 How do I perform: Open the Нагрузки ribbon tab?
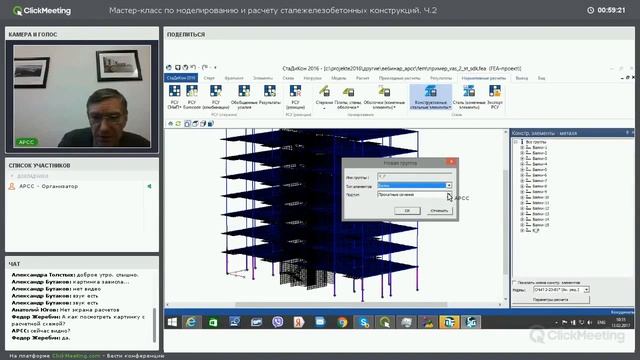(312, 78)
